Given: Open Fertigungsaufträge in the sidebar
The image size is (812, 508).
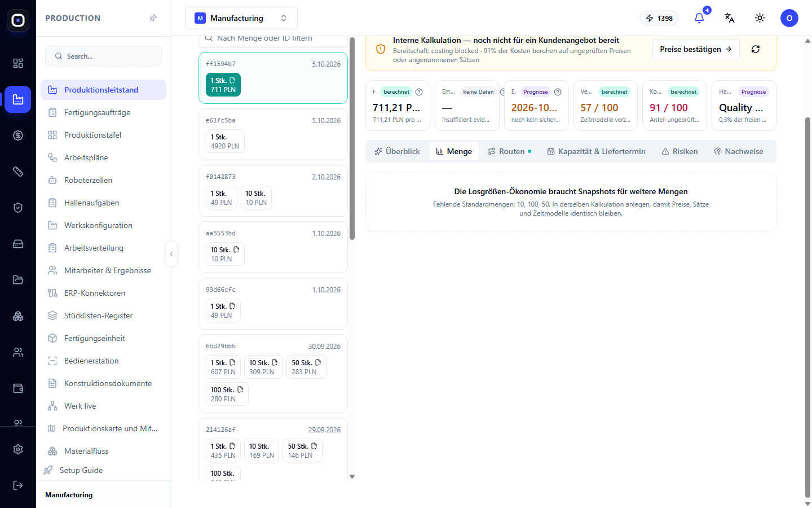Looking at the screenshot, I should click(x=104, y=112).
